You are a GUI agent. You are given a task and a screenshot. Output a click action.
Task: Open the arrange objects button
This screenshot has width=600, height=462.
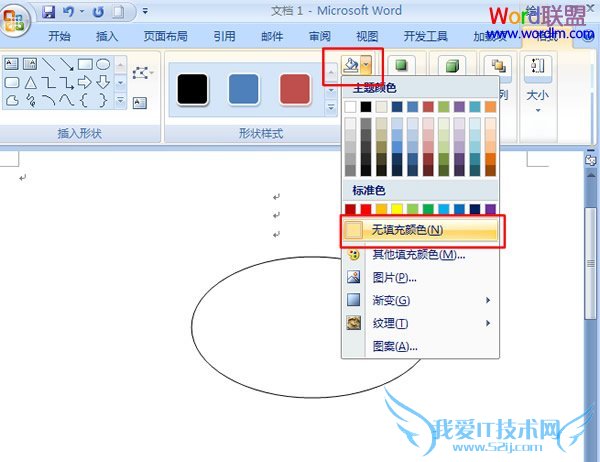[498, 66]
